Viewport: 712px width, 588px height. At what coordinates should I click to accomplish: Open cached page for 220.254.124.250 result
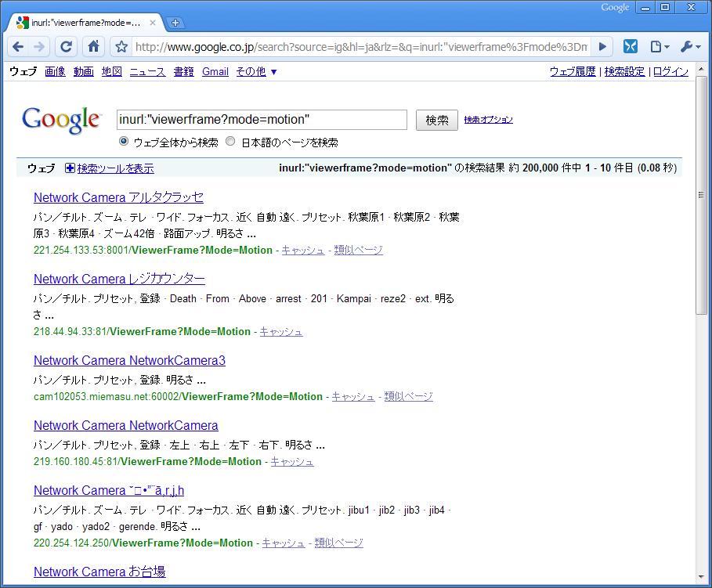[284, 543]
